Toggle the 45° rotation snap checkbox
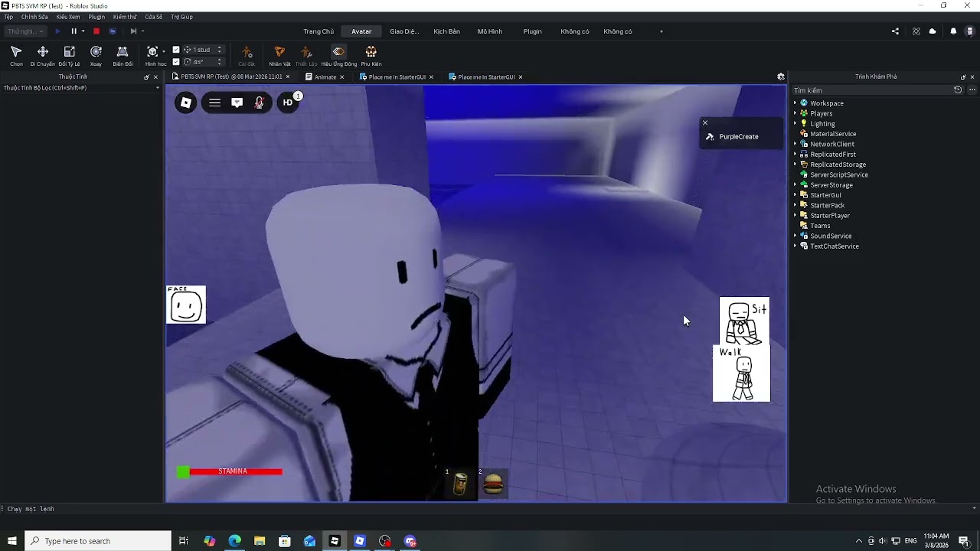 tap(176, 62)
